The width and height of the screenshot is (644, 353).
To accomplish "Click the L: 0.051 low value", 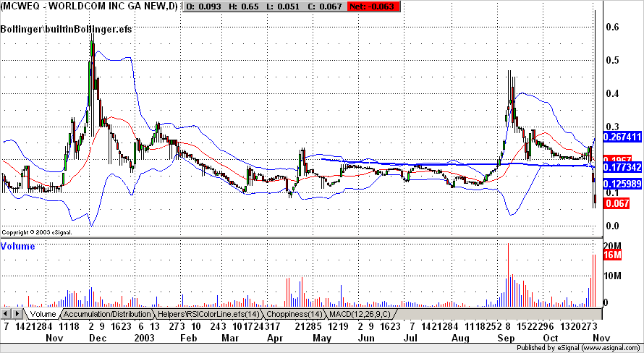I will (x=283, y=7).
